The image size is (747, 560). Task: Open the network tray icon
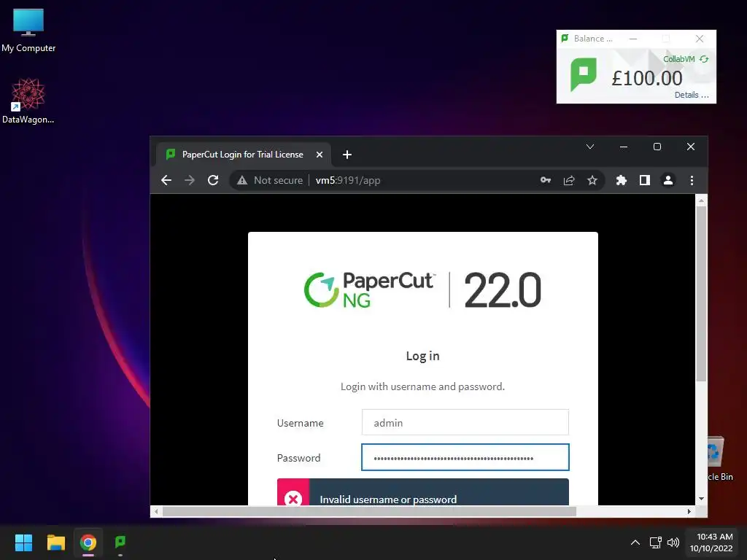coord(656,542)
